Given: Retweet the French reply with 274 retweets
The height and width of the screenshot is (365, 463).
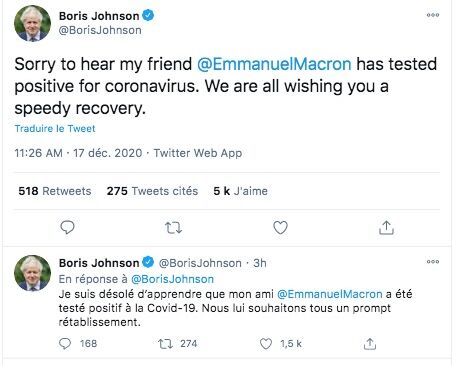Looking at the screenshot, I should tap(165, 344).
